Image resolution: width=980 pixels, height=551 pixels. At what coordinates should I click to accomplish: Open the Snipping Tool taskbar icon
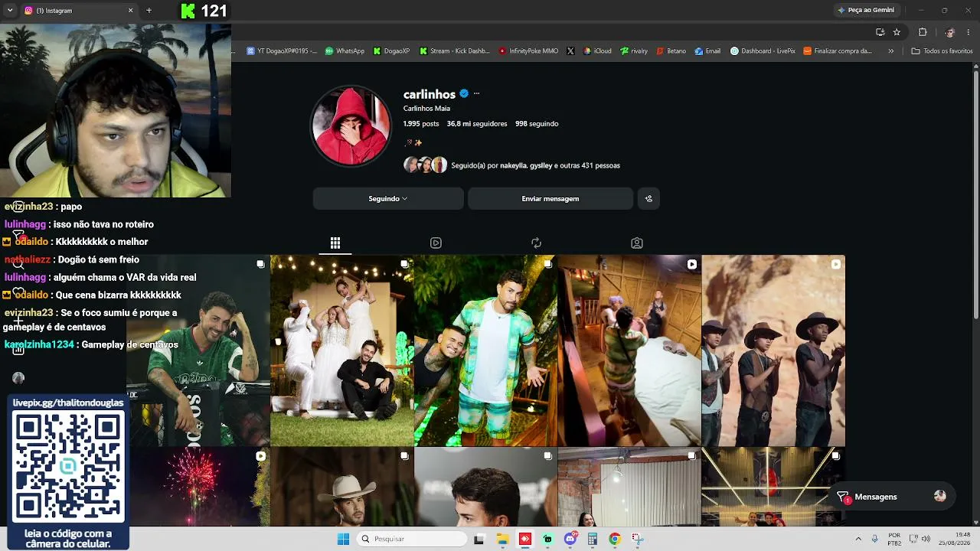(637, 539)
